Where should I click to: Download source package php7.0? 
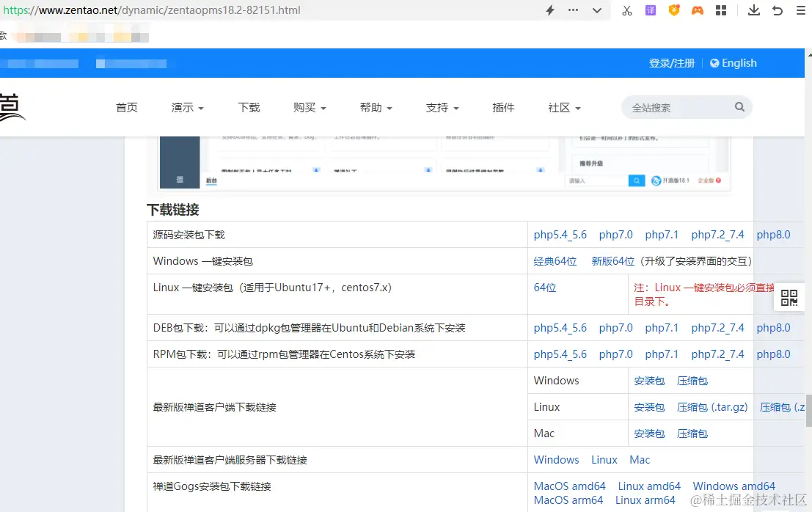(615, 235)
